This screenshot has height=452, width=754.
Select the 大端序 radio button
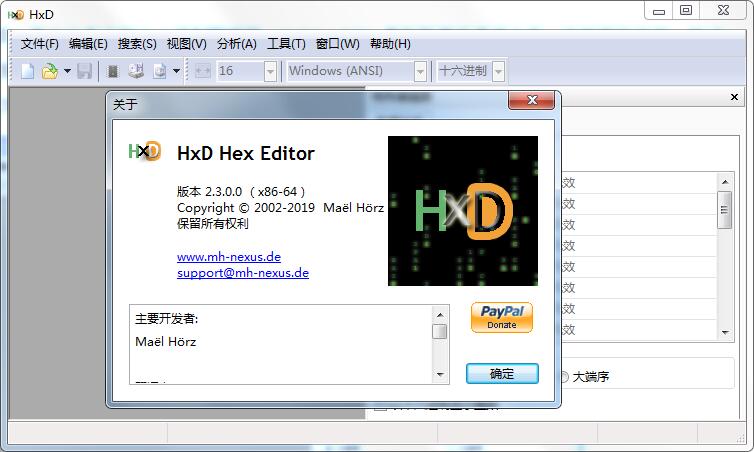564,377
